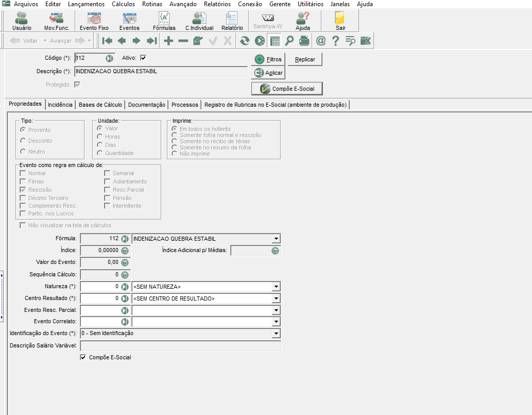Open the Cálculos menu
Screen dimensions: 532x415
click(123, 4)
